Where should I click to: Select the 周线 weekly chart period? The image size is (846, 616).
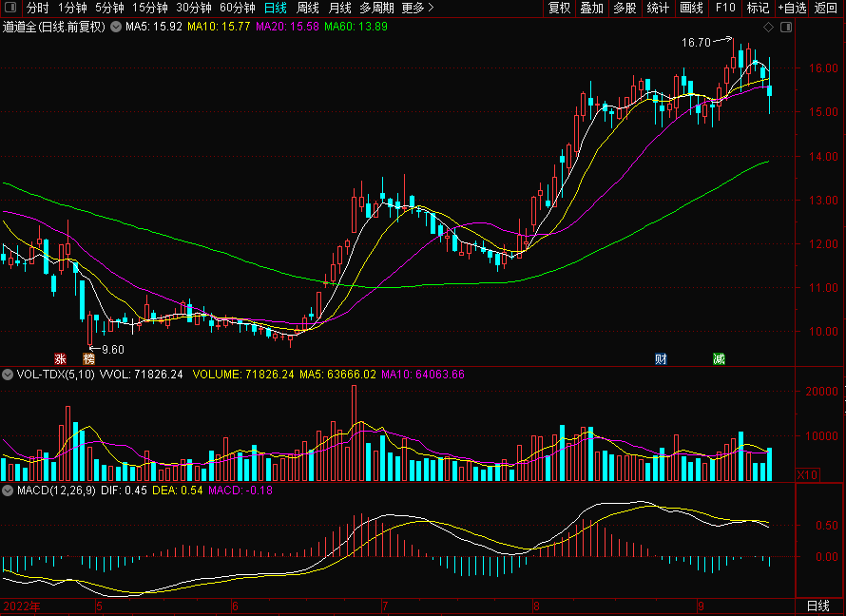tap(308, 8)
